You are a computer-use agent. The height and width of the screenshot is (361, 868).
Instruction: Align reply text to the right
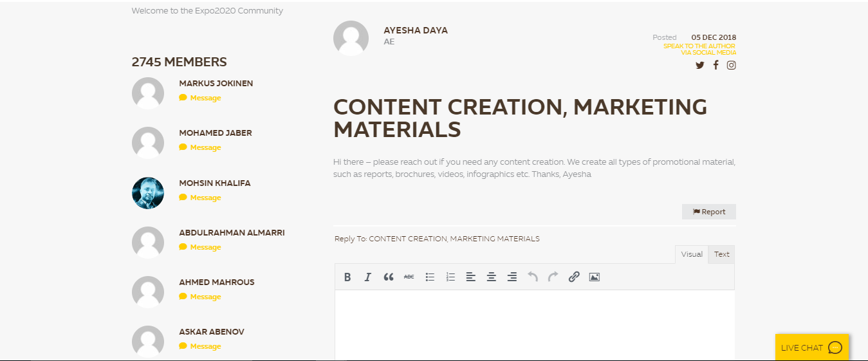point(512,277)
